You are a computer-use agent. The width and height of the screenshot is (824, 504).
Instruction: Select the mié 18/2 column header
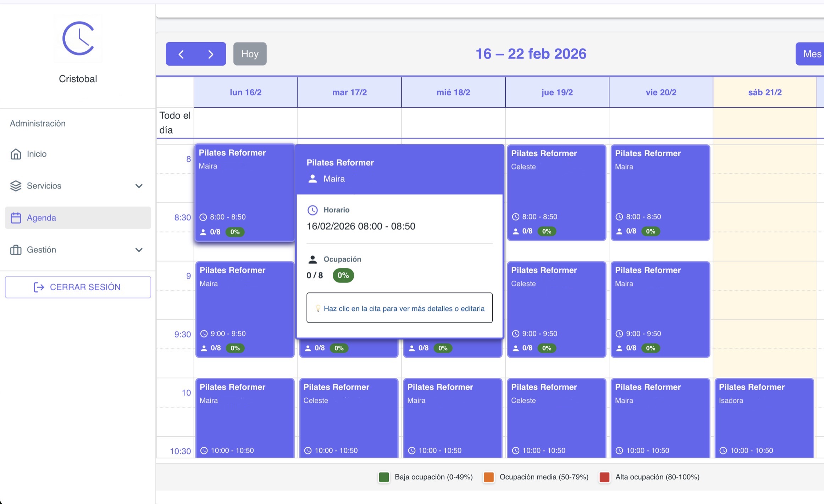point(453,92)
